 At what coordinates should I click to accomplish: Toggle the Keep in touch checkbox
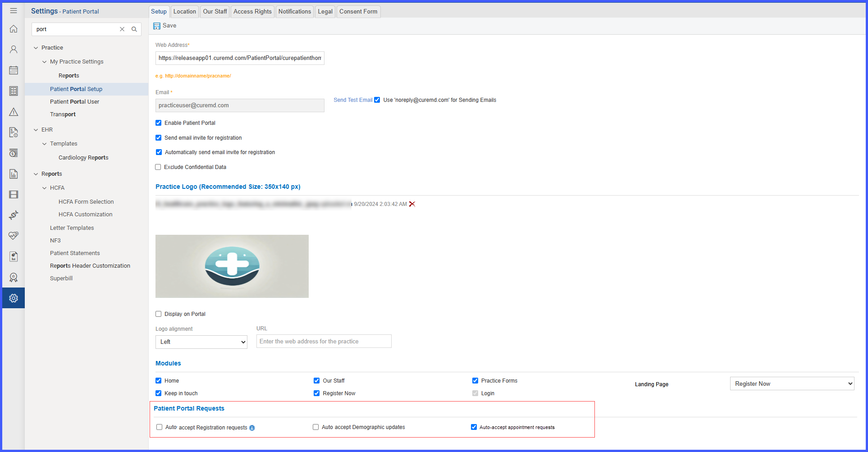click(x=159, y=393)
